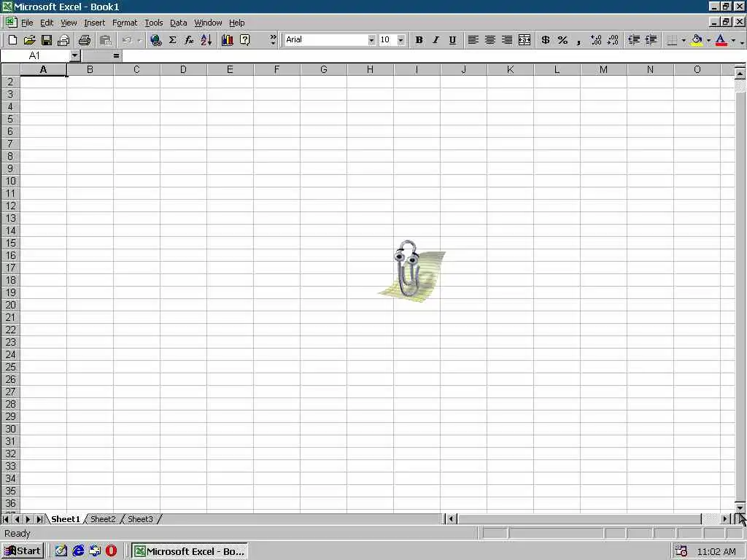
Task: Select column D header
Action: pyautogui.click(x=183, y=69)
